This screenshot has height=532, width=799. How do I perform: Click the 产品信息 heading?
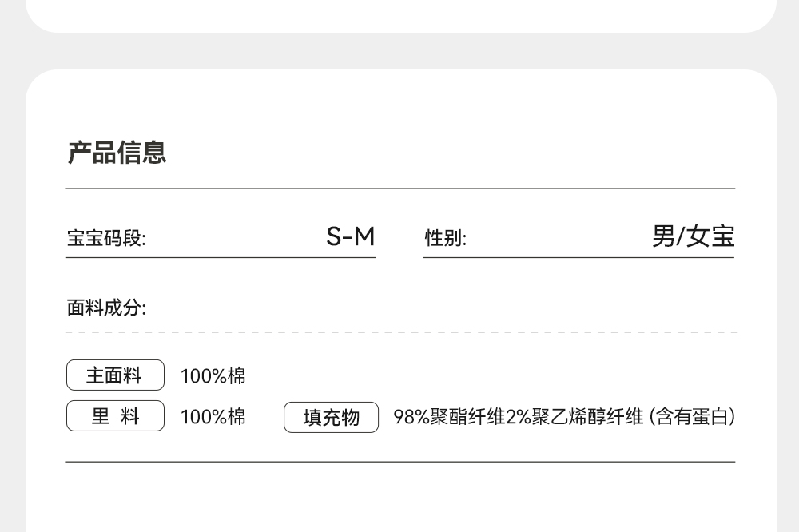tap(117, 152)
